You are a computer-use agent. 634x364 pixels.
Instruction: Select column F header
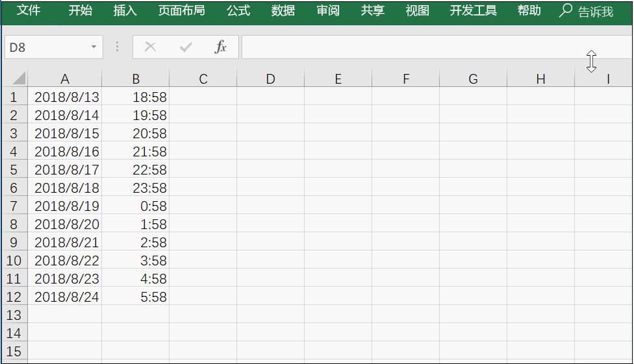coord(405,79)
